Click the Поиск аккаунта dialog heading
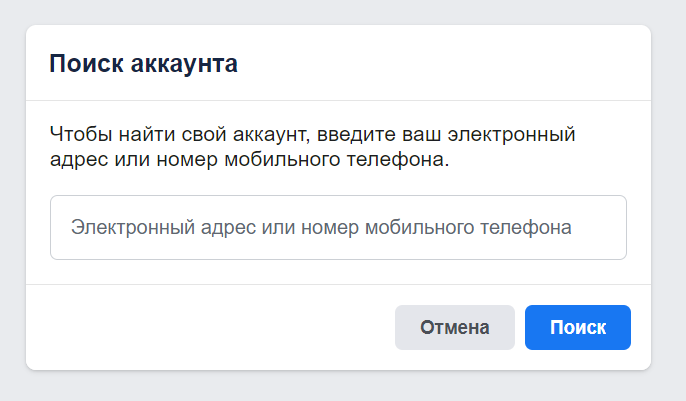686x401 pixels. [143, 65]
